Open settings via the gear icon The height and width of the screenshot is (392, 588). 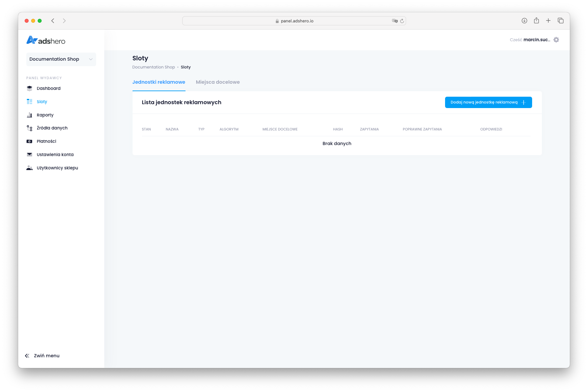[x=556, y=40]
